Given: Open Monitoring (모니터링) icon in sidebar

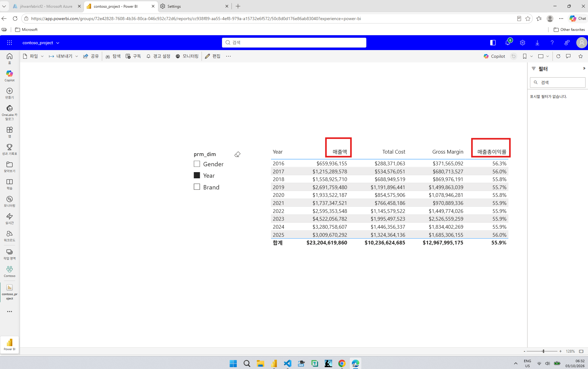Looking at the screenshot, I should [x=10, y=201].
